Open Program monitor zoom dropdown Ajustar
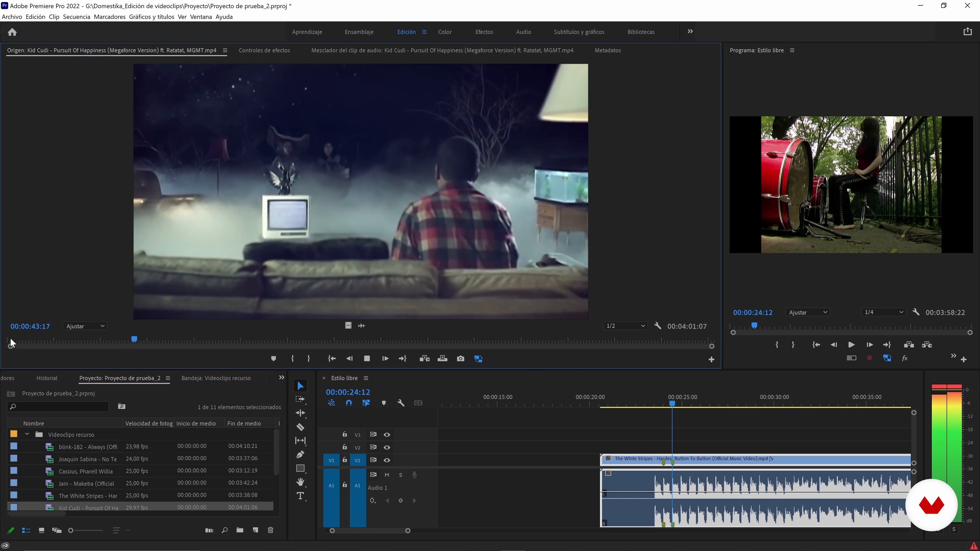The image size is (980, 551). tap(808, 312)
